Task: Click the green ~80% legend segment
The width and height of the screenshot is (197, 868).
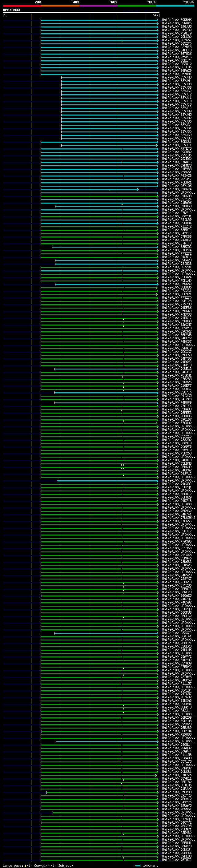Action: (137, 6)
